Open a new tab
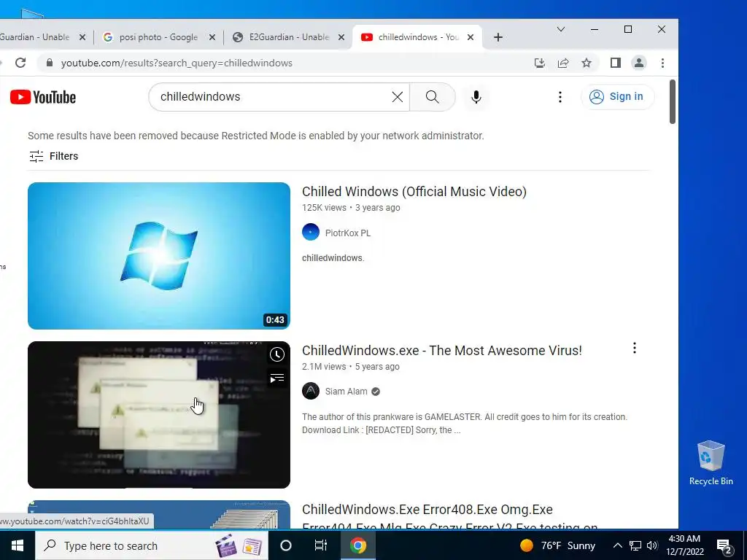The height and width of the screenshot is (560, 747). pos(498,37)
